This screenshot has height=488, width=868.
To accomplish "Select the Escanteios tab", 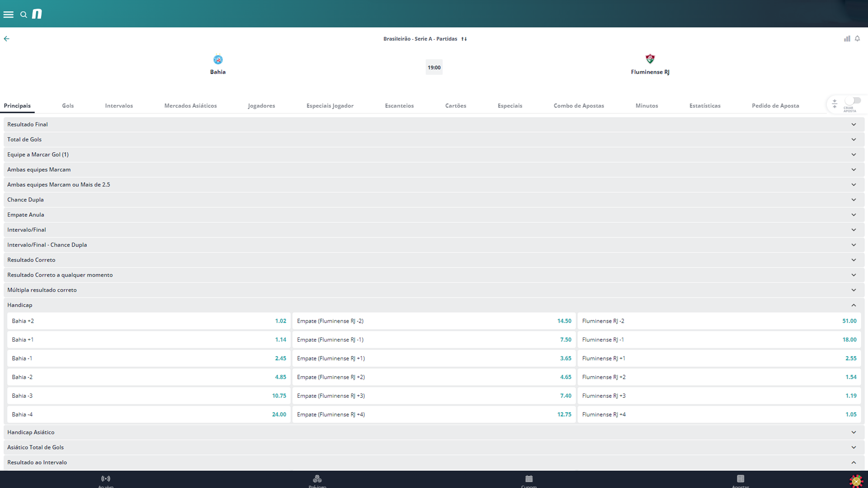I will click(x=399, y=106).
